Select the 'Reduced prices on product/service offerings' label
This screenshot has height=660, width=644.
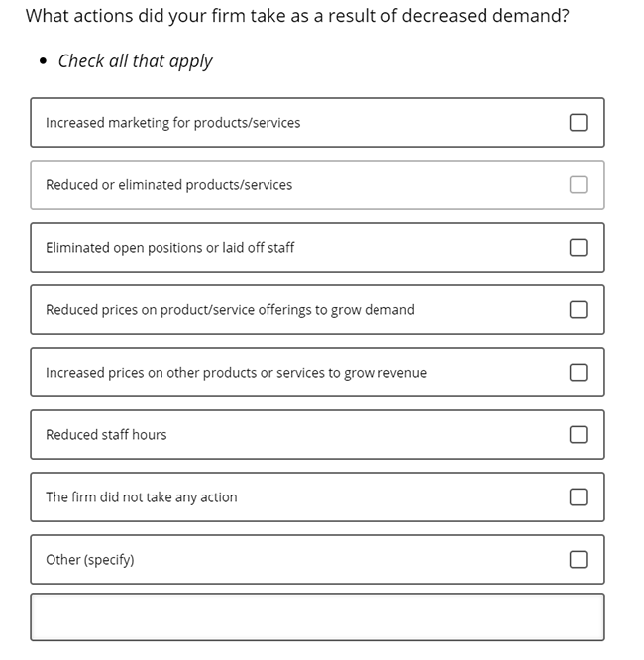click(230, 310)
